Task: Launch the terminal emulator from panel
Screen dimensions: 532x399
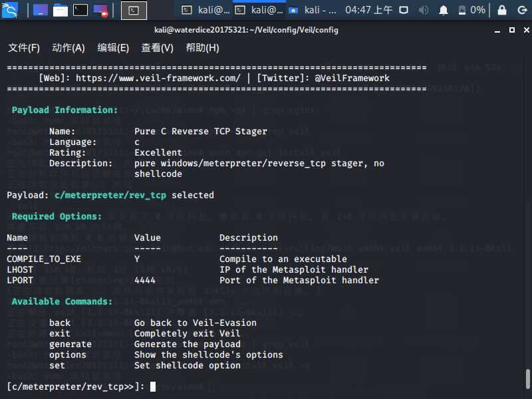Action: 80,10
